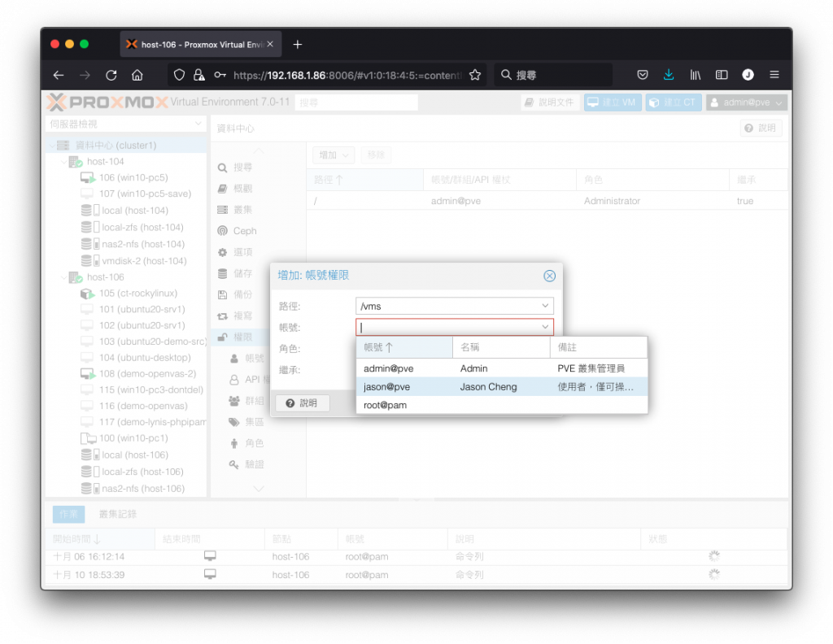
Task: Click the 建立 CT button
Action: click(673, 102)
